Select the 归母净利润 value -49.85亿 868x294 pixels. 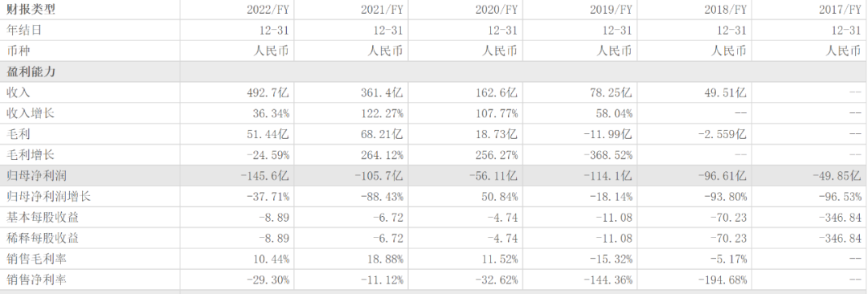click(837, 176)
